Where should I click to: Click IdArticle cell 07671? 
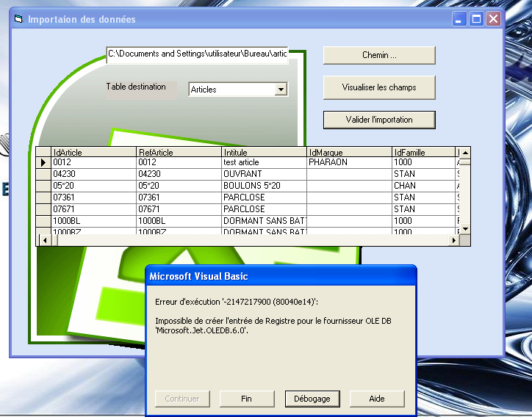[x=93, y=209]
